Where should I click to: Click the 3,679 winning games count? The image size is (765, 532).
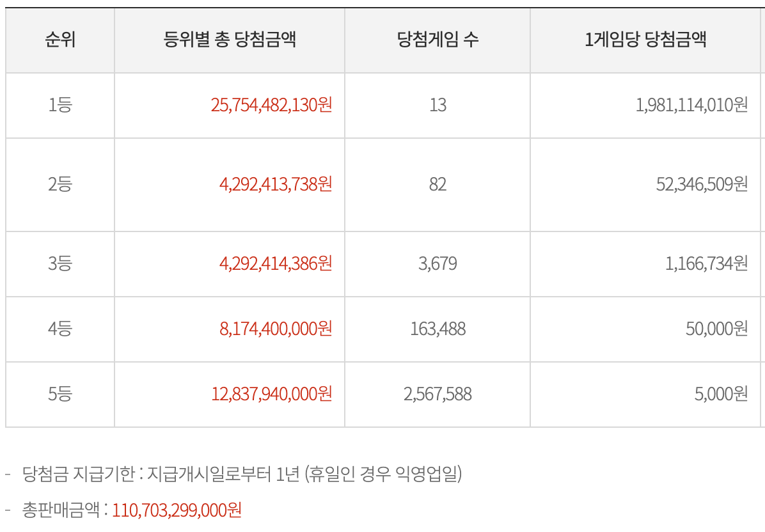click(438, 263)
